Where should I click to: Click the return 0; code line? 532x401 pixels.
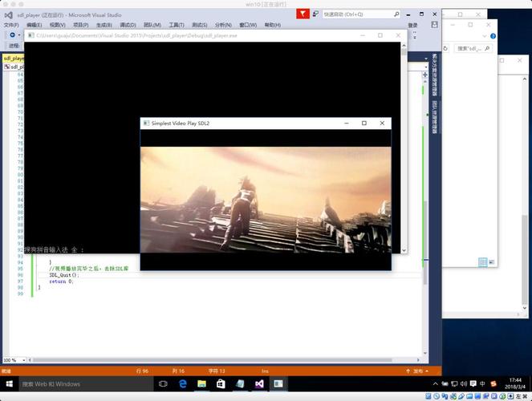61,282
